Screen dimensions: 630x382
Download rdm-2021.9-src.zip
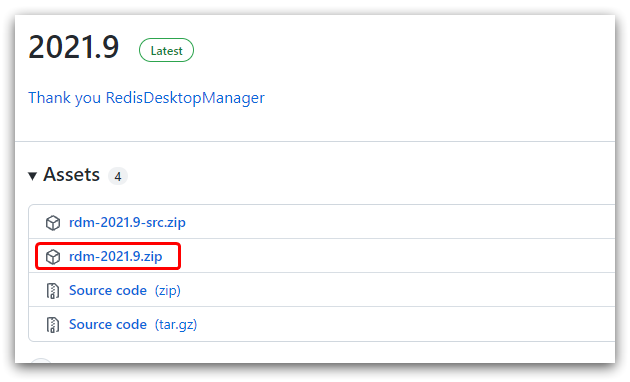pyautogui.click(x=127, y=222)
